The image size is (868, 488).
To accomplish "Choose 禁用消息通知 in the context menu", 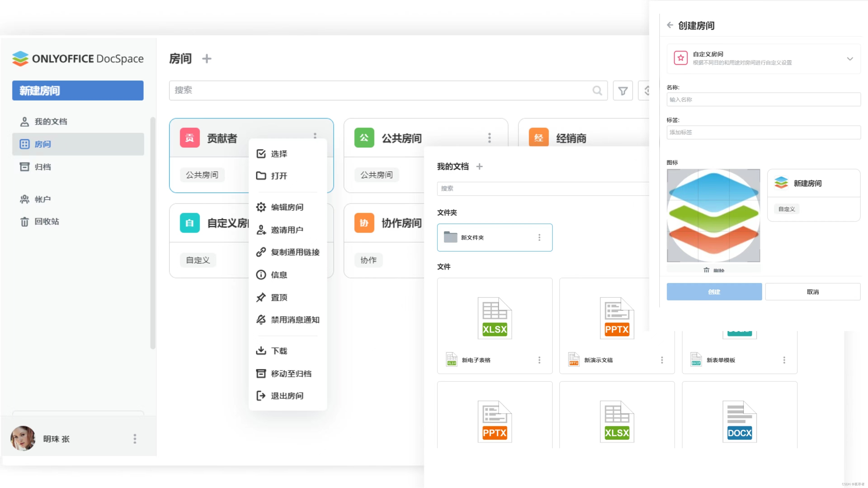I will point(295,320).
